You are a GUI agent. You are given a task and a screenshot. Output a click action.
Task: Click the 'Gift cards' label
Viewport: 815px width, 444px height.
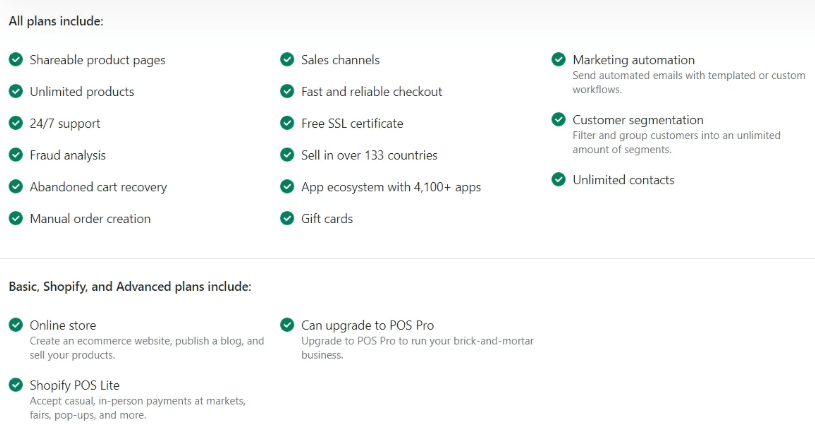(x=327, y=218)
